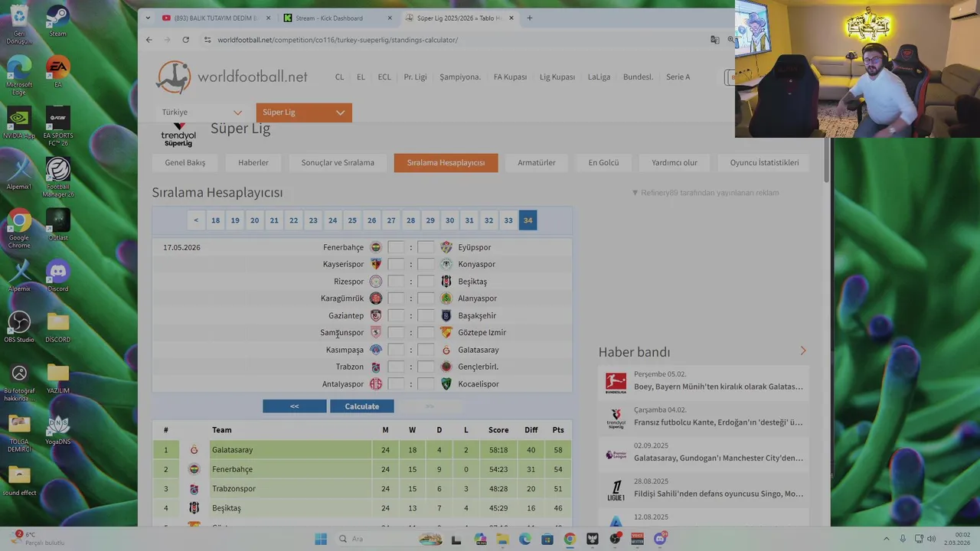Open a new browser tab

click(x=529, y=18)
